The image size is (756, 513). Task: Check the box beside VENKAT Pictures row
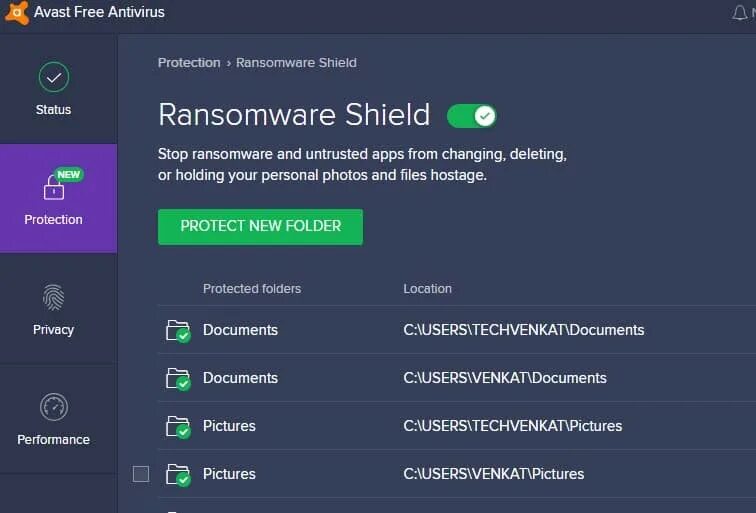point(141,474)
